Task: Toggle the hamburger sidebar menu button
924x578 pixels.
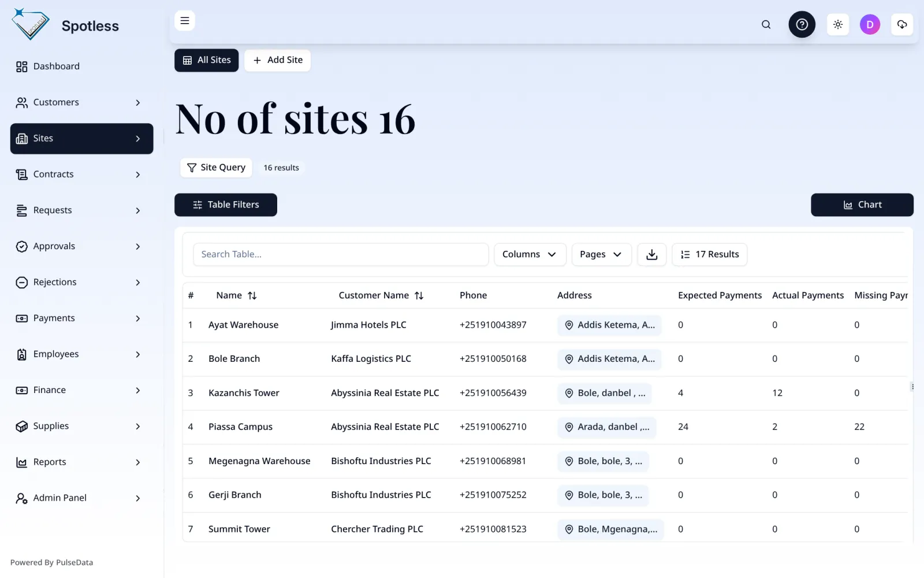Action: [185, 21]
